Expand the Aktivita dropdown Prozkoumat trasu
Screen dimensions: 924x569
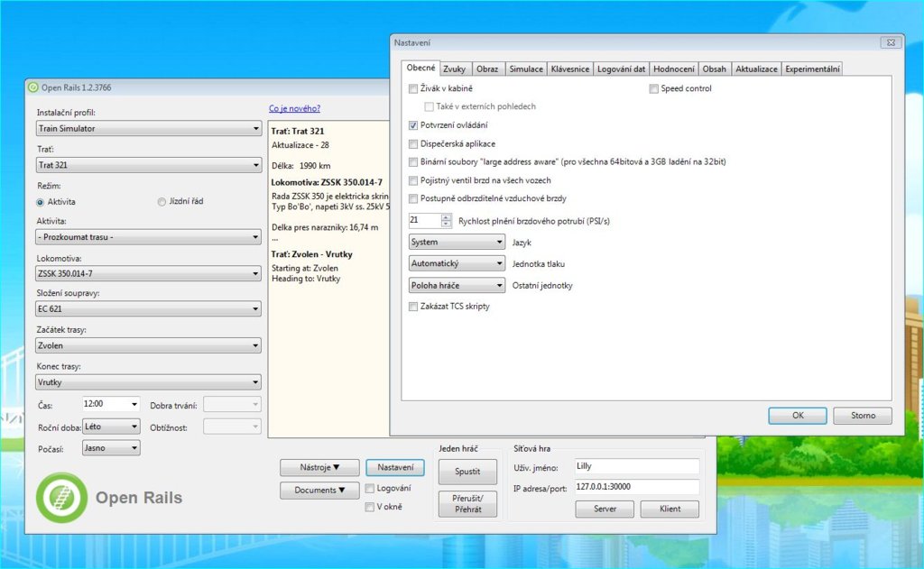[x=149, y=237]
